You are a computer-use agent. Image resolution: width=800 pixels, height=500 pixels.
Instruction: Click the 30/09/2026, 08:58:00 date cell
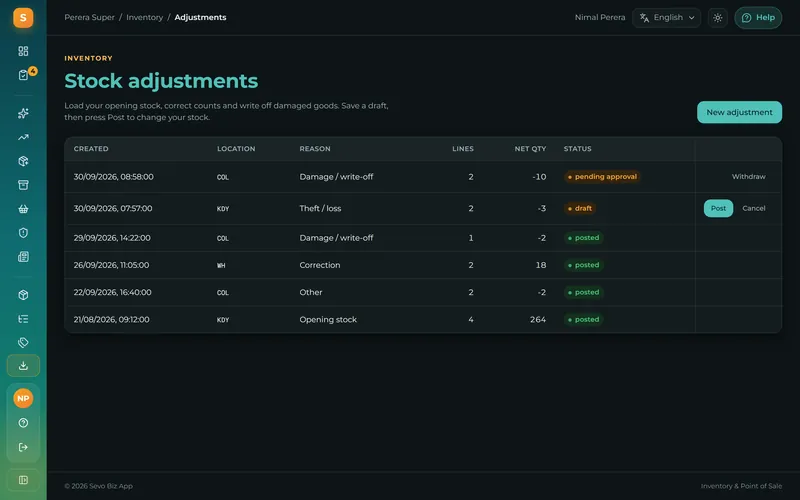113,177
